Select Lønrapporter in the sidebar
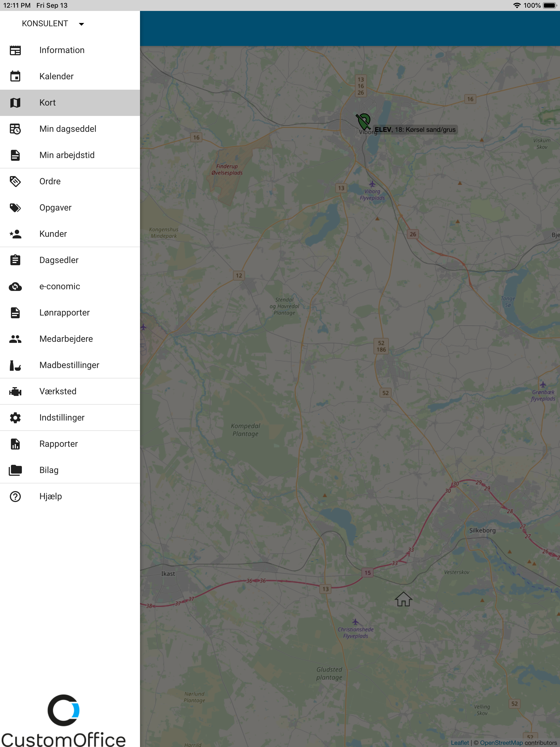 coord(65,313)
